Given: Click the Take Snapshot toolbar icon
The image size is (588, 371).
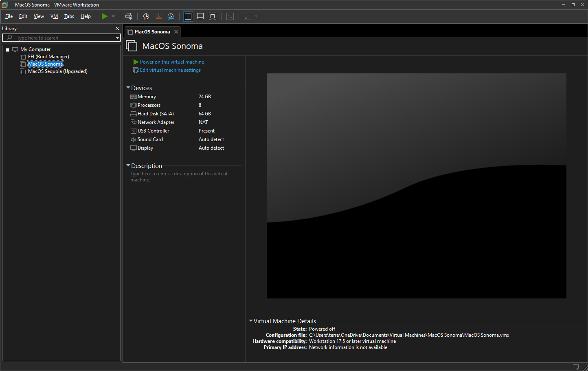Looking at the screenshot, I should pos(146,16).
